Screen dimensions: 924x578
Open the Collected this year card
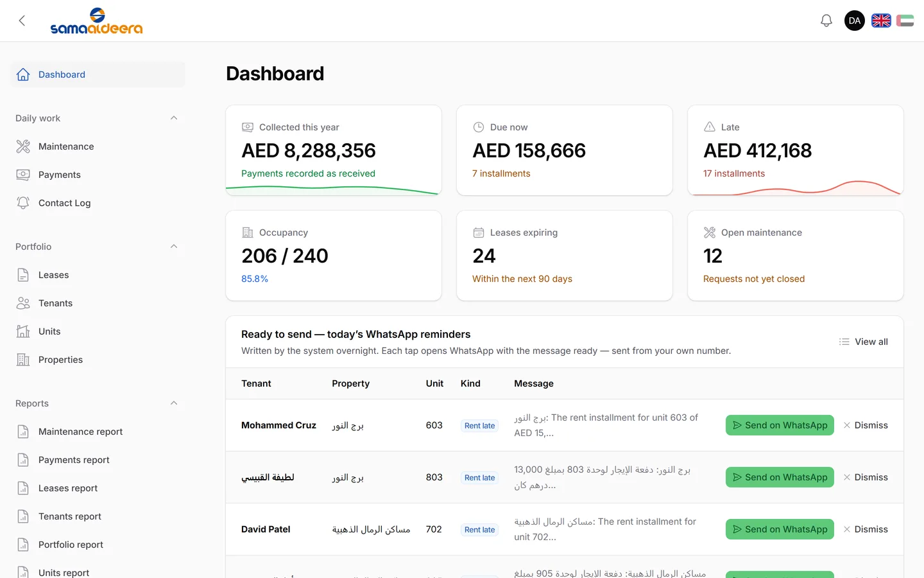(x=334, y=150)
